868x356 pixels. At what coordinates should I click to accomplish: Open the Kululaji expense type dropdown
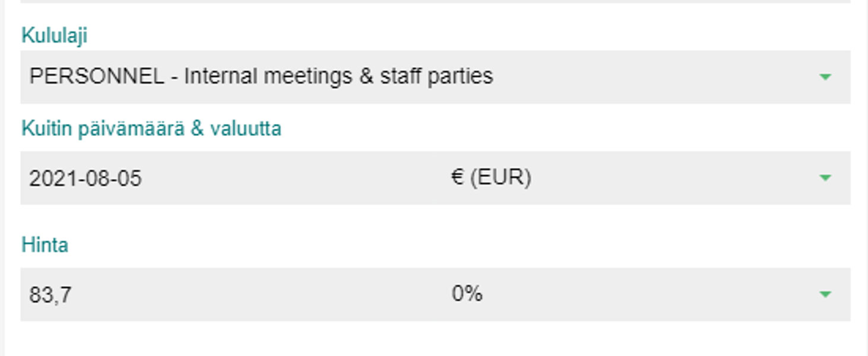pos(435,77)
